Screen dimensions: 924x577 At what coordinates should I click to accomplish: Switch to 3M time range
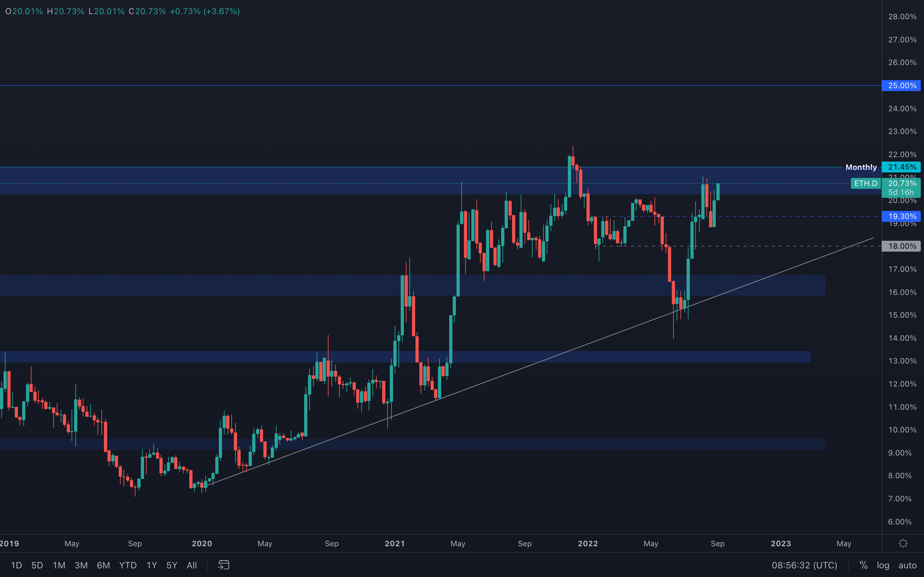[x=81, y=565]
